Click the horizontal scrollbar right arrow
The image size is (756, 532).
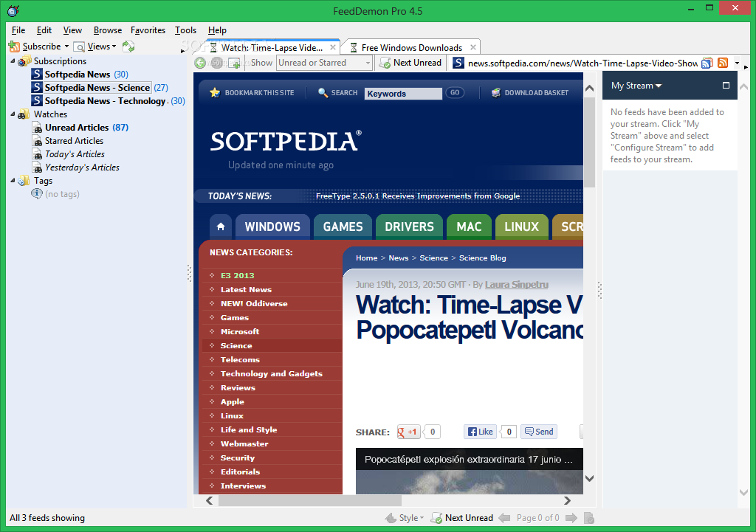567,501
